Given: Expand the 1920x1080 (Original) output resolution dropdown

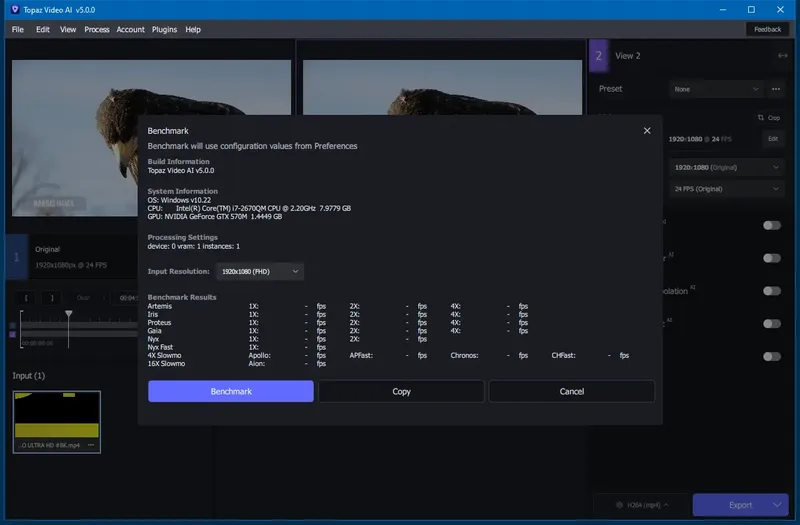Looking at the screenshot, I should click(726, 167).
